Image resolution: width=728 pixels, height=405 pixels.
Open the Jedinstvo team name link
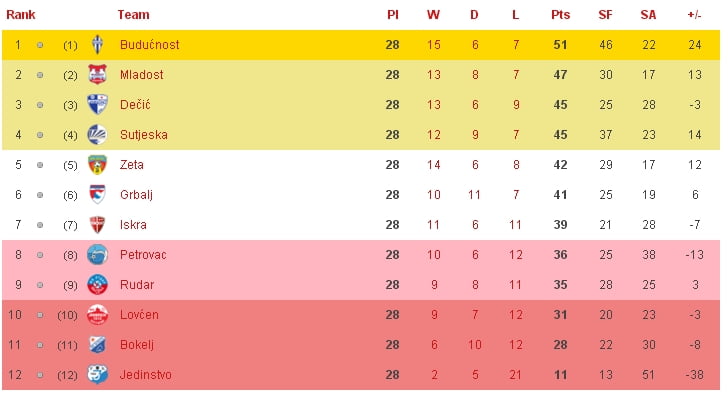[x=146, y=375]
